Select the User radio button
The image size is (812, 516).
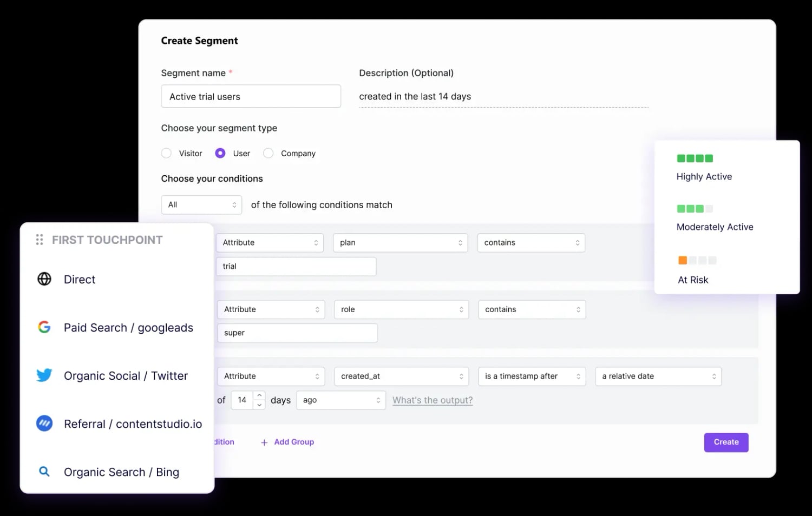point(220,153)
